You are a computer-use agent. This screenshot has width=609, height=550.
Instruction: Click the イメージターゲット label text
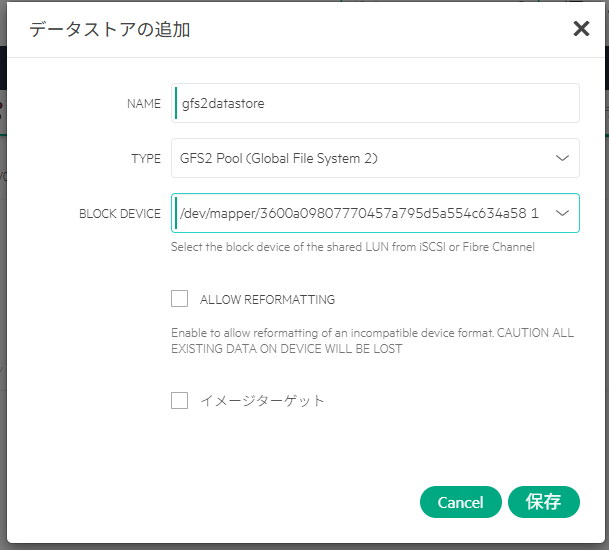tap(262, 401)
